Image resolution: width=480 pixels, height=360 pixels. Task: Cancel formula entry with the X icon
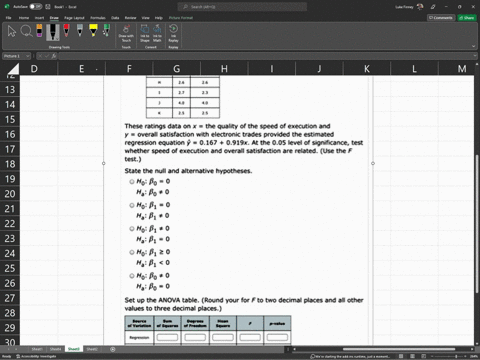[40, 56]
